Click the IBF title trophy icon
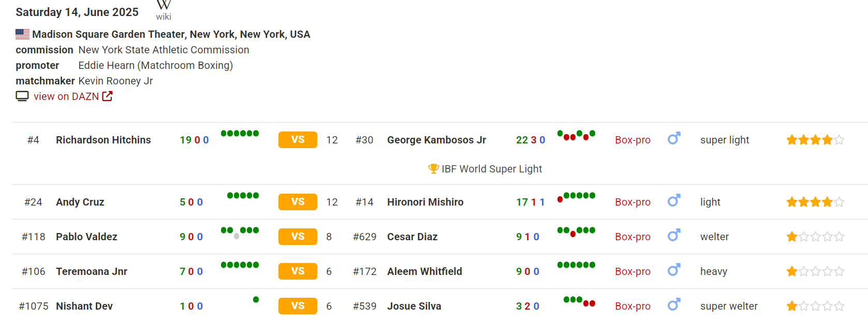The image size is (868, 320). (433, 169)
